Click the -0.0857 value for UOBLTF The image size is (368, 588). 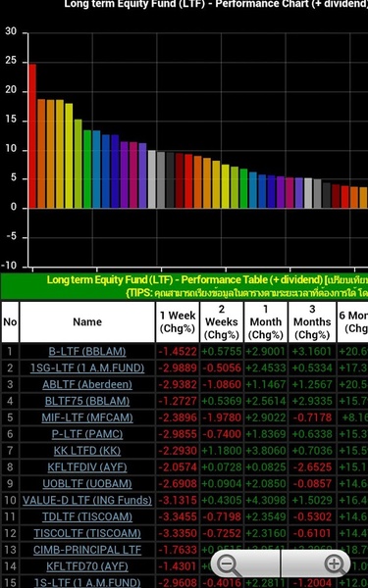[312, 483]
